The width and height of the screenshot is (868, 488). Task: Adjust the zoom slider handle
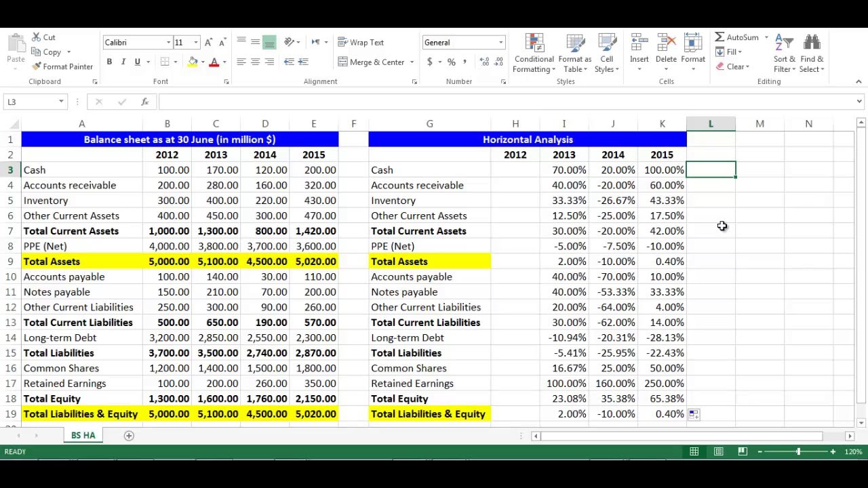pos(798,451)
